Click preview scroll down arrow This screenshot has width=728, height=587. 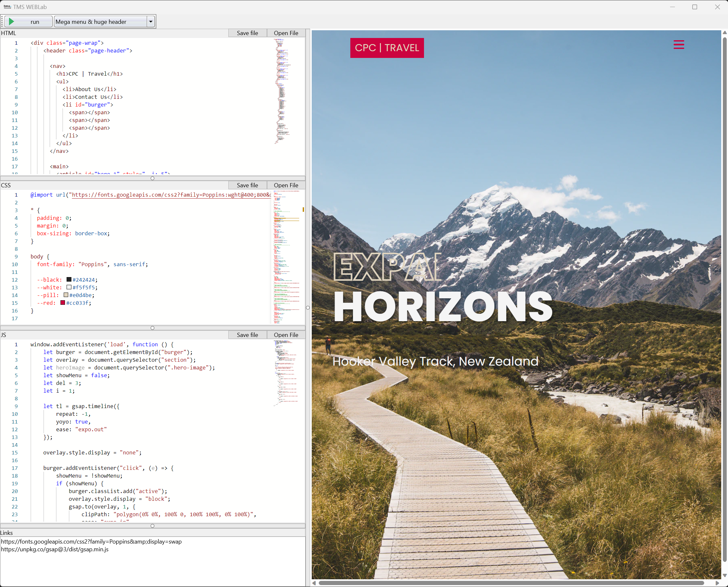coord(724,575)
